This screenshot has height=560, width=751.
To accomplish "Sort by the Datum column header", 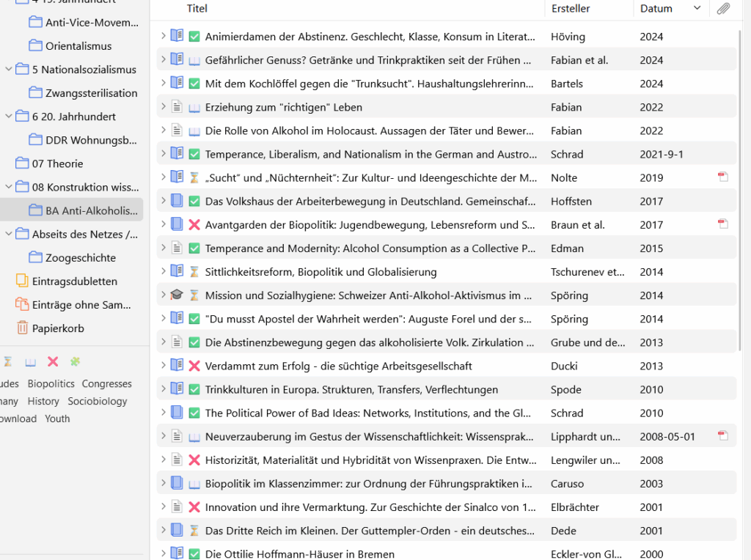I will [x=656, y=9].
